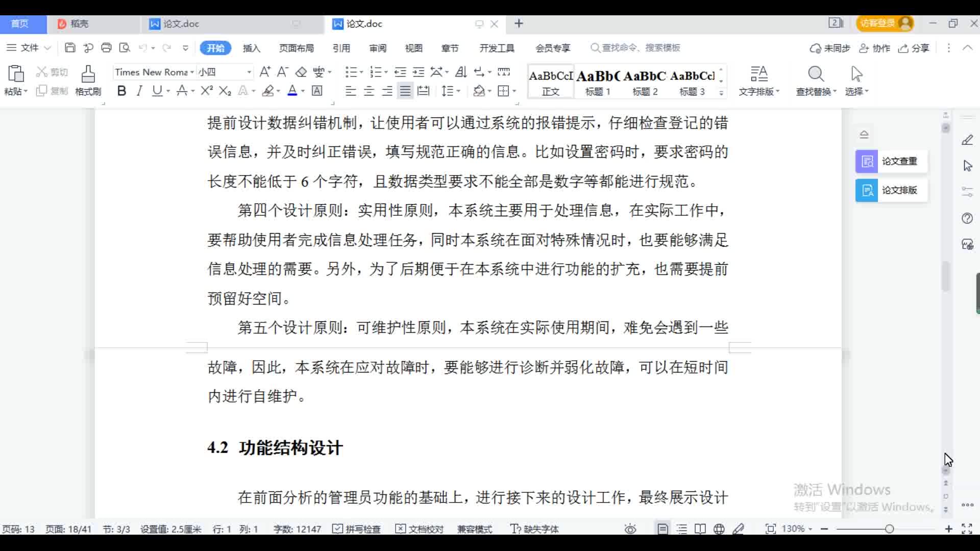Click the zoom slider handle
This screenshot has width=980, height=551.
pos(889,529)
